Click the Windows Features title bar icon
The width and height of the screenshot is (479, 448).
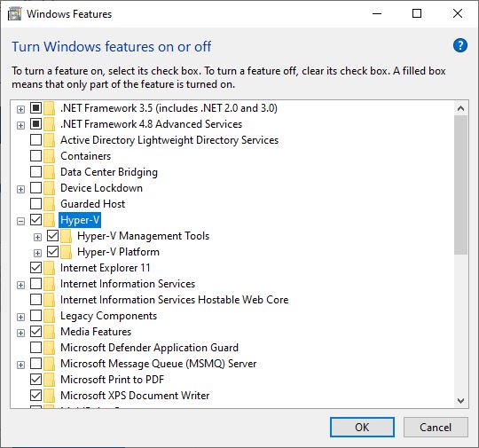click(14, 14)
